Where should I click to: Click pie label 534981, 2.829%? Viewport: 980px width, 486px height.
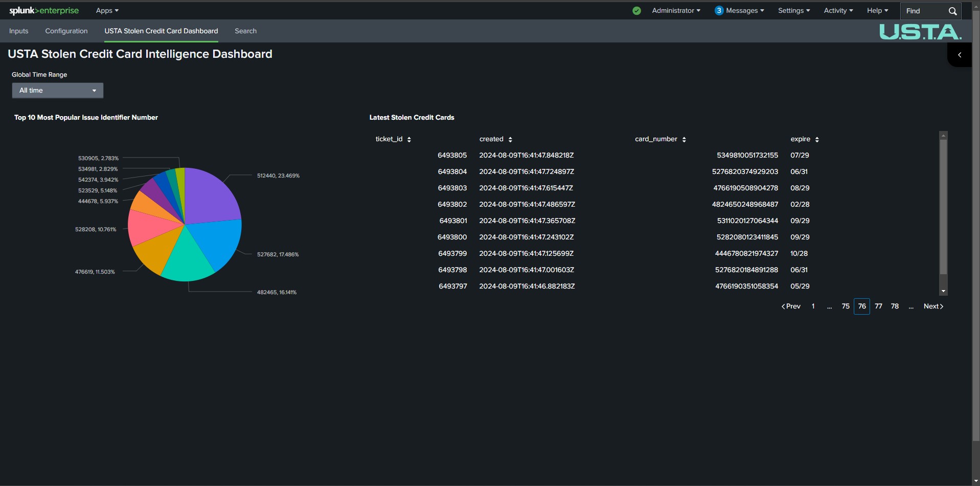click(98, 169)
